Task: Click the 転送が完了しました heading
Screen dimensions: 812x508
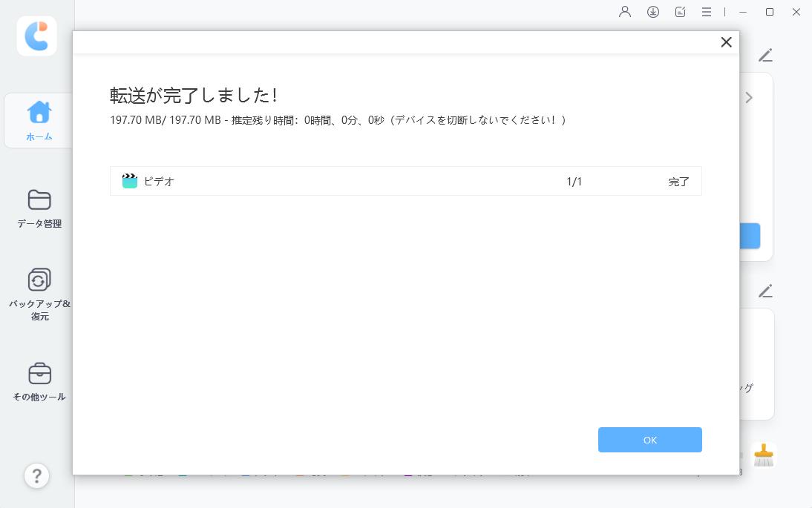Action: (194, 96)
